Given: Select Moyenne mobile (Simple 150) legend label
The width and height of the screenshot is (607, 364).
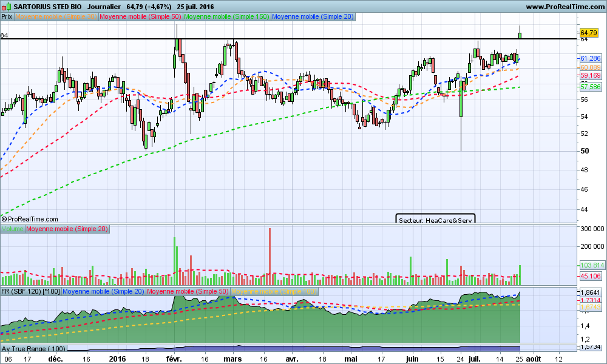Looking at the screenshot, I should [226, 16].
